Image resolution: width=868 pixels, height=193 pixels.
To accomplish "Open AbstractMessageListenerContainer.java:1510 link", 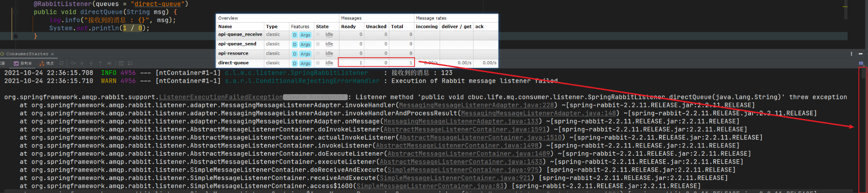I will click(x=480, y=137).
